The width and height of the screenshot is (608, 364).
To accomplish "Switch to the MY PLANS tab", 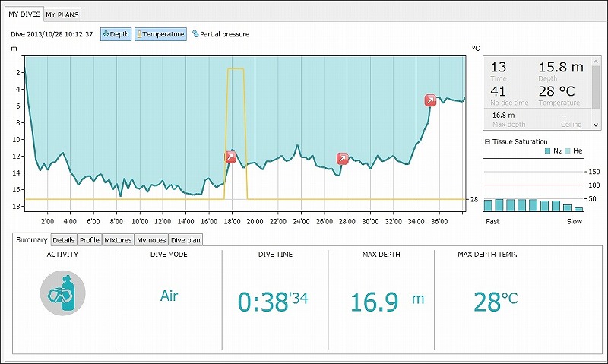I will (62, 14).
